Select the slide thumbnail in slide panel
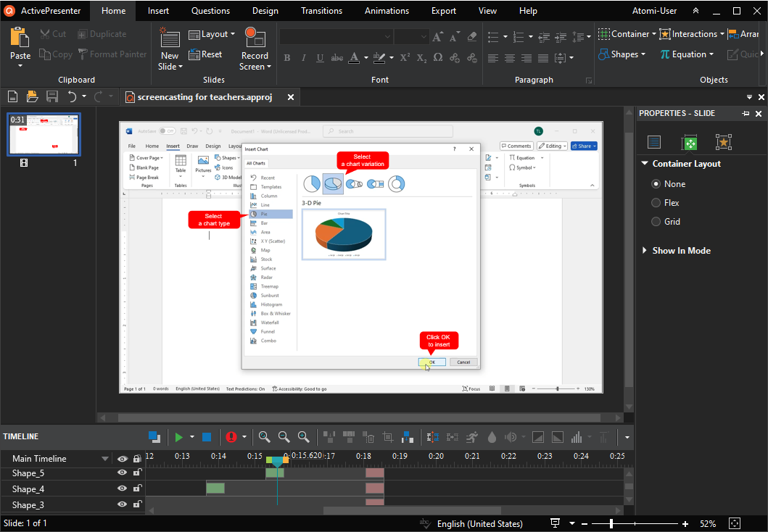768x532 pixels. 44,134
